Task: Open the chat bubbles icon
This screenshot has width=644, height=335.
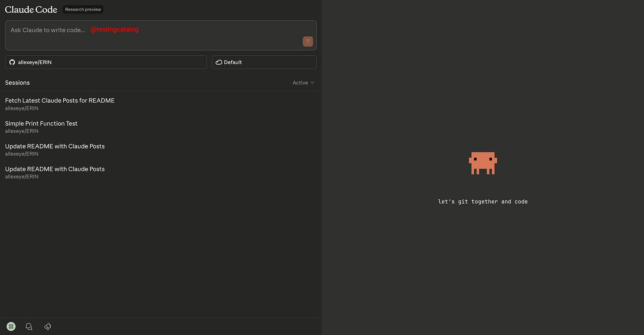Action: 29,327
